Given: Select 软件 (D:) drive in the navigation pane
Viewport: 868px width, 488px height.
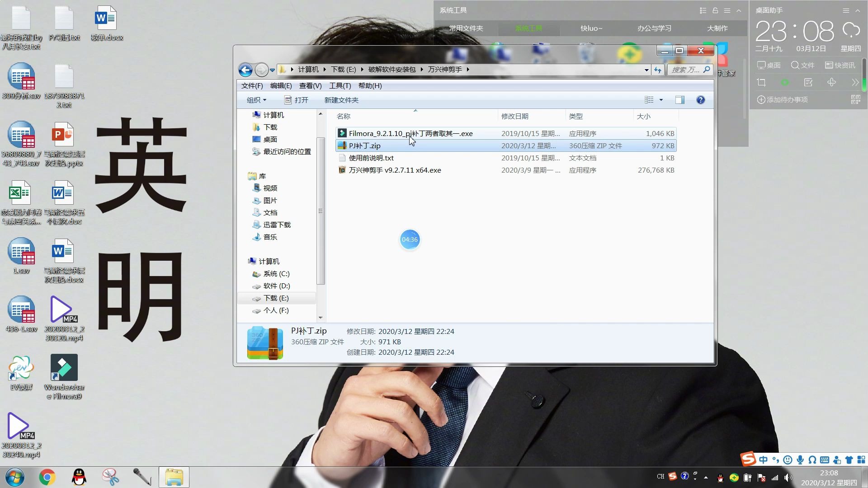Looking at the screenshot, I should tap(276, 286).
